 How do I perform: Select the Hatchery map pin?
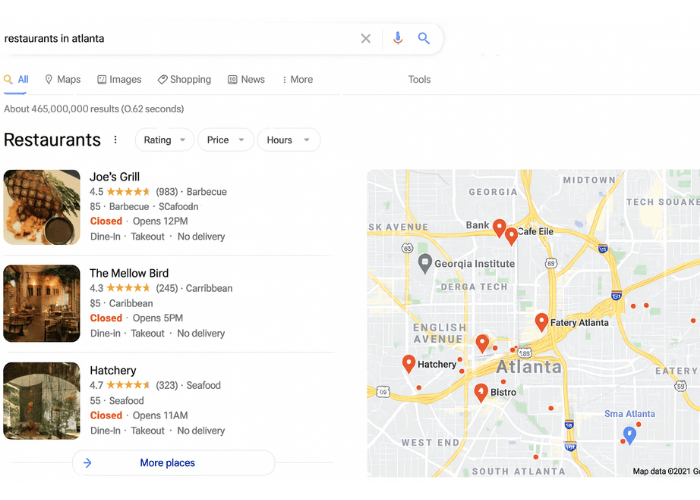[408, 363]
